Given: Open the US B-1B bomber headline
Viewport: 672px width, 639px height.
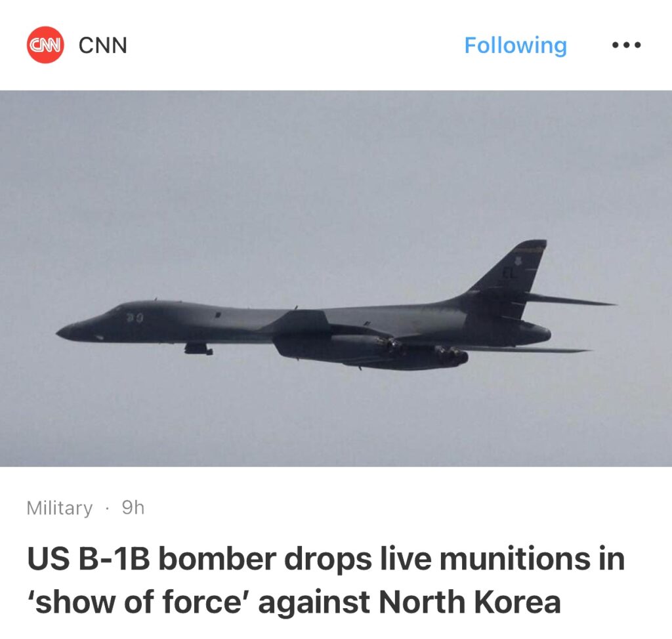Looking at the screenshot, I should click(x=325, y=579).
